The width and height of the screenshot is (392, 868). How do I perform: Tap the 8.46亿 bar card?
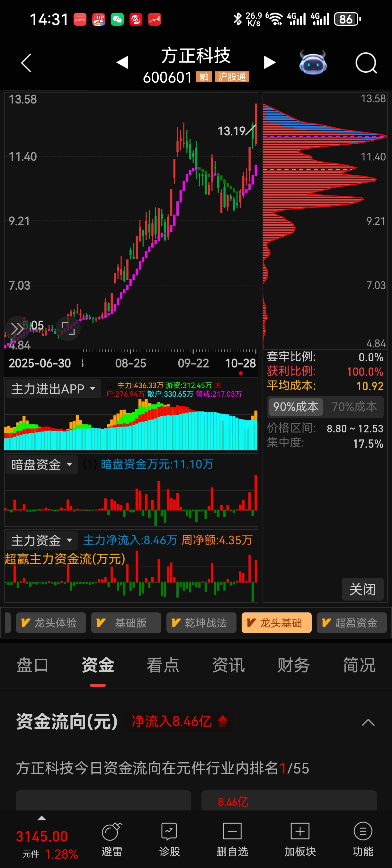[289, 800]
